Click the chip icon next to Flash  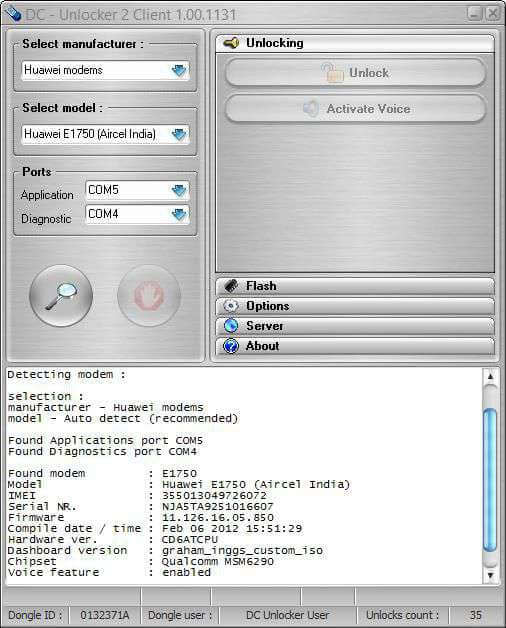coord(231,286)
